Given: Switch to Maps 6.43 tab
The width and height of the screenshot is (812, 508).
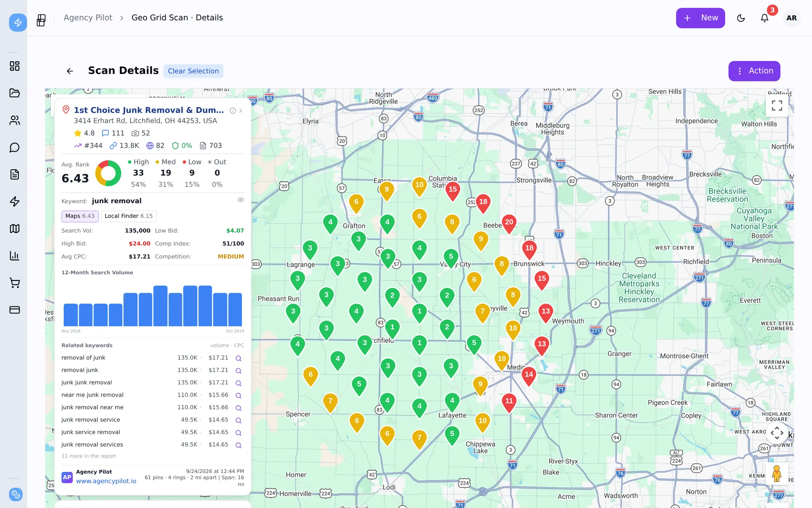Looking at the screenshot, I should pos(80,216).
